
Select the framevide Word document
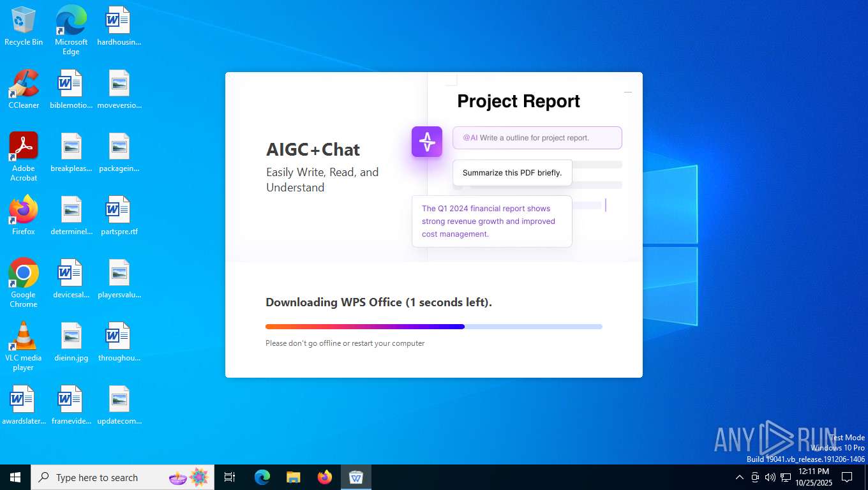point(71,405)
